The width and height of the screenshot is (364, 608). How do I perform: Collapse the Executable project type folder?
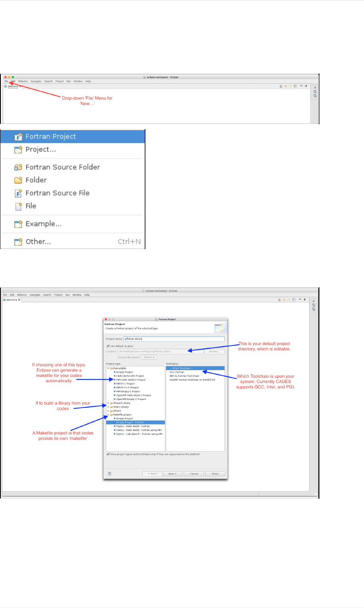pyautogui.click(x=108, y=368)
